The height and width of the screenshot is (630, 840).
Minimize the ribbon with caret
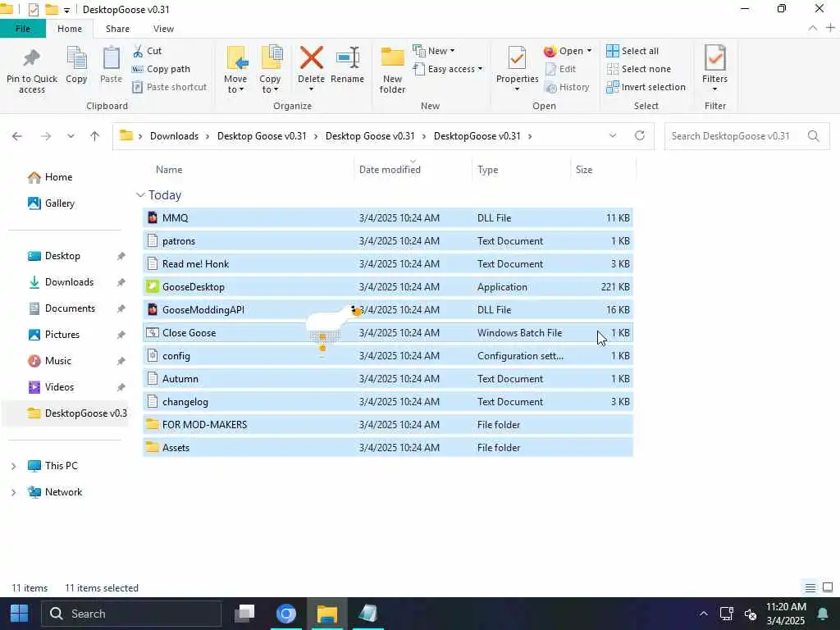coord(813,29)
